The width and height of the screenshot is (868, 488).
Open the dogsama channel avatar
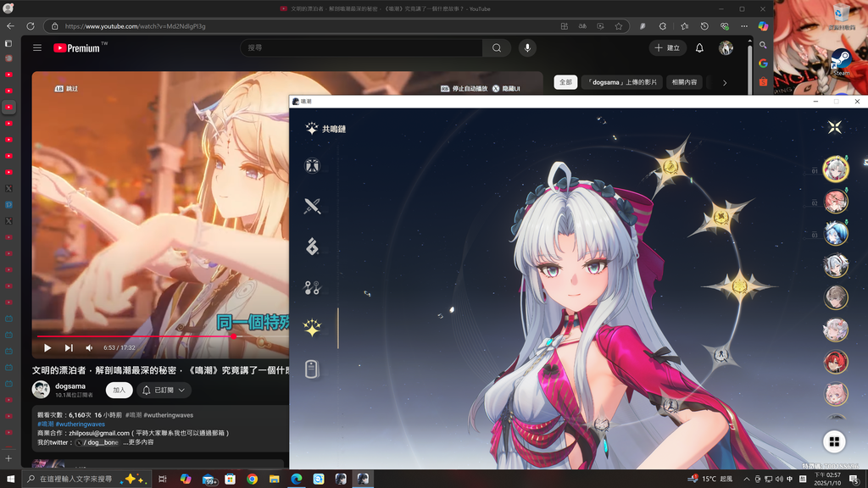point(41,390)
